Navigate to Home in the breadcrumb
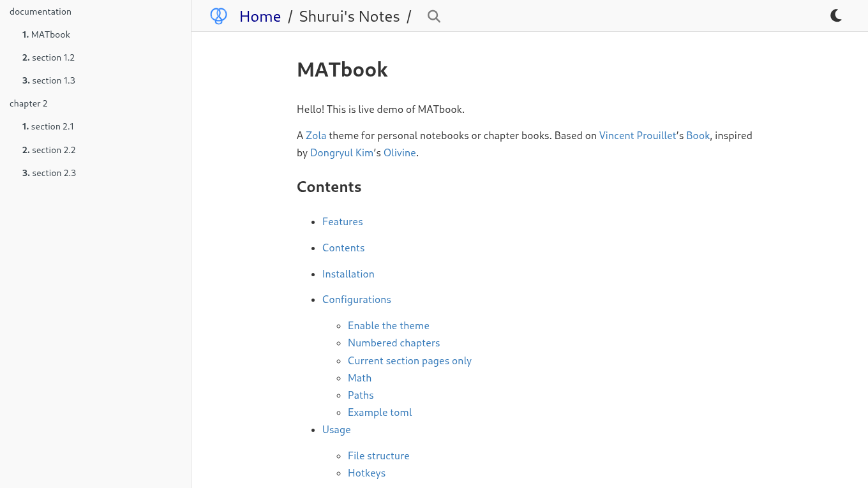This screenshot has width=868, height=488. pyautogui.click(x=260, y=16)
